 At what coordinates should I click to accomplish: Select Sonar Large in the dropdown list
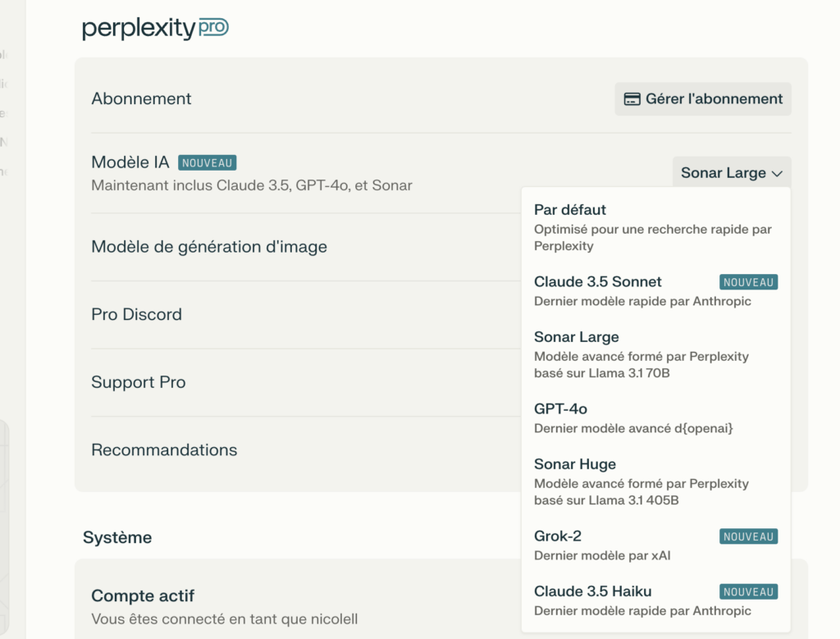[x=655, y=354]
